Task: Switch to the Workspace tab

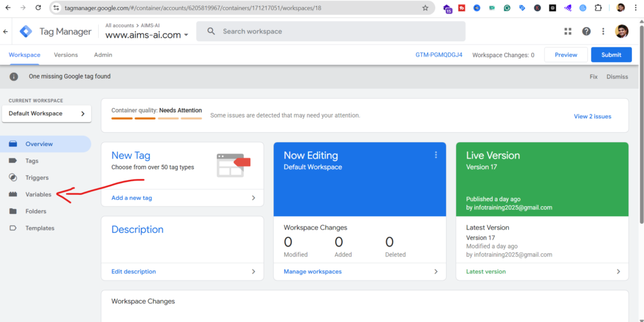Action: (25, 55)
